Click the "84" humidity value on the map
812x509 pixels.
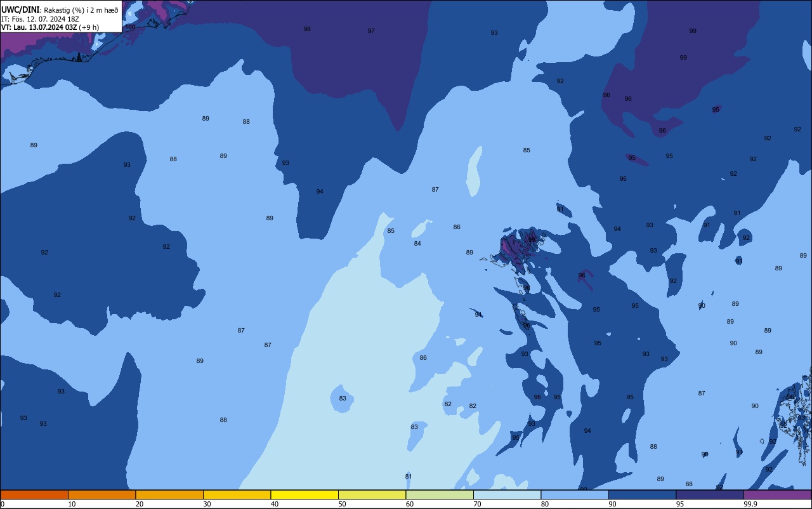417,244
